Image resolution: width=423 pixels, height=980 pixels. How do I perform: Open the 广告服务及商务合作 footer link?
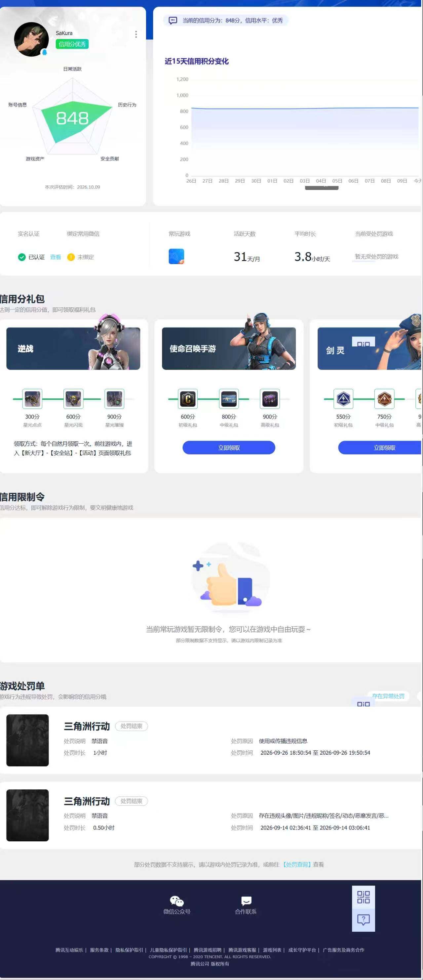click(344, 950)
